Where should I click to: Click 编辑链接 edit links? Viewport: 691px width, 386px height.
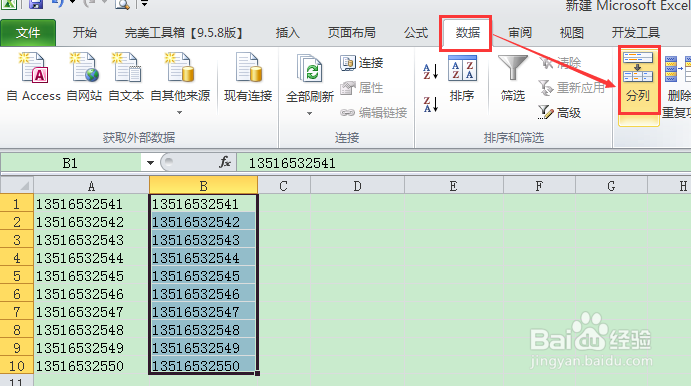(x=374, y=113)
